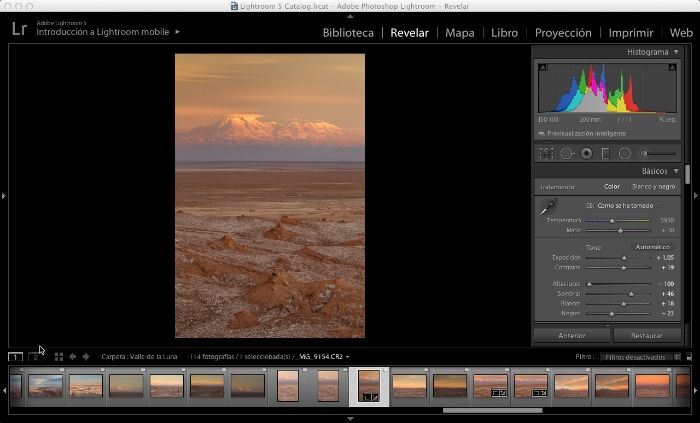Apply Automático tone adjustment
The height and width of the screenshot is (423, 700).
(x=653, y=247)
